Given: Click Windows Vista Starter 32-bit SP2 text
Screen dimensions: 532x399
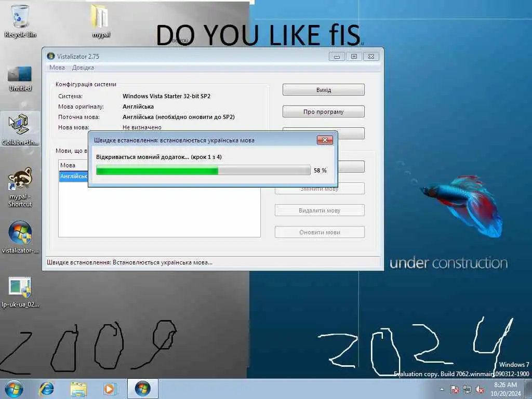Looking at the screenshot, I should (x=166, y=96).
